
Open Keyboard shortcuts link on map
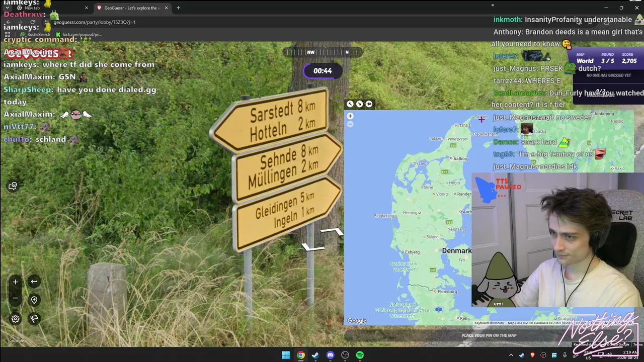click(489, 323)
